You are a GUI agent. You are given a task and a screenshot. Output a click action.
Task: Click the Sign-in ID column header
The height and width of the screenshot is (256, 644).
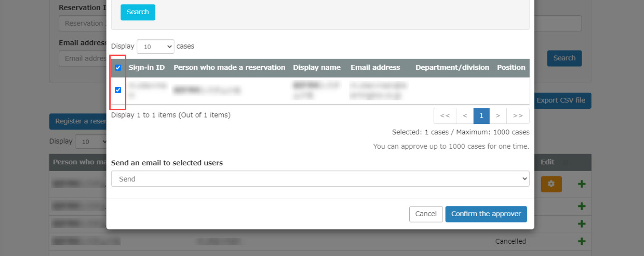click(147, 67)
